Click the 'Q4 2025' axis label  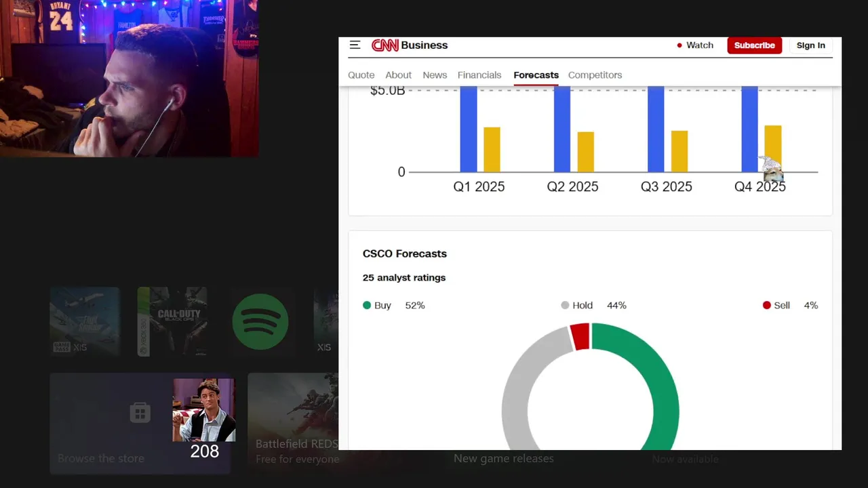click(760, 187)
